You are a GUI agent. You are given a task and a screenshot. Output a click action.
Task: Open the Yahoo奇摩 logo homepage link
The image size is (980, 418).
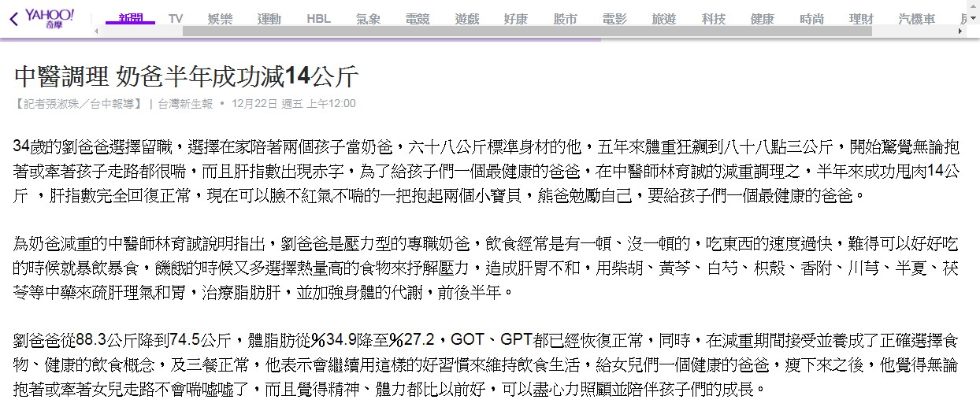[x=49, y=18]
